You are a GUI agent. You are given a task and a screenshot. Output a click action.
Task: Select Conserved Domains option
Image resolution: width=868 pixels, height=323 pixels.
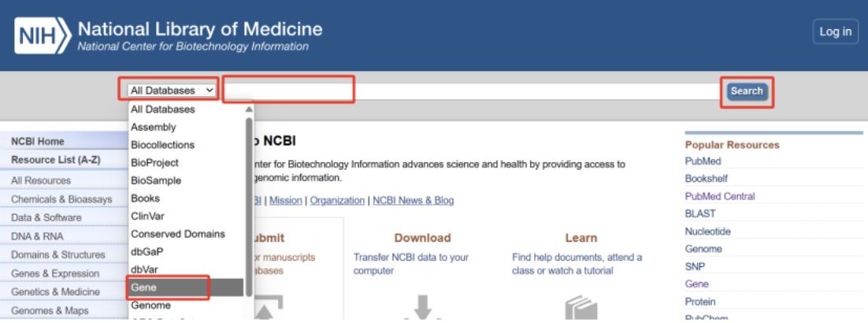point(178,234)
